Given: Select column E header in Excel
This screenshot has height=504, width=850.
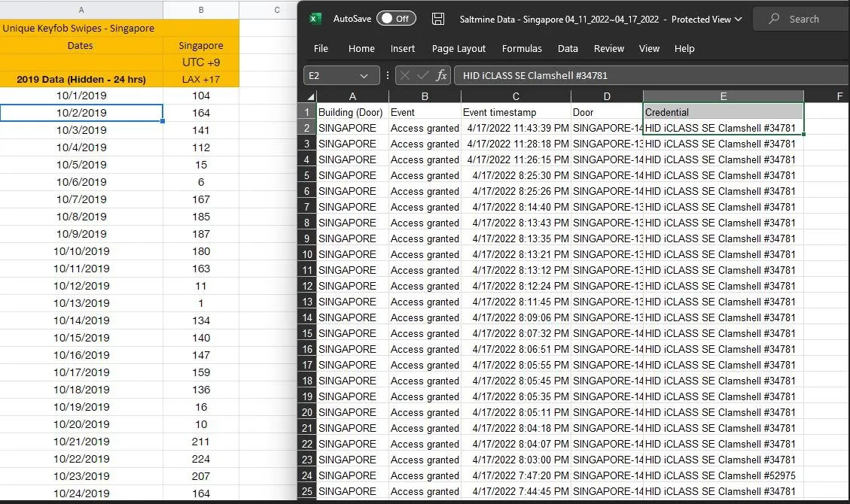Looking at the screenshot, I should [724, 96].
